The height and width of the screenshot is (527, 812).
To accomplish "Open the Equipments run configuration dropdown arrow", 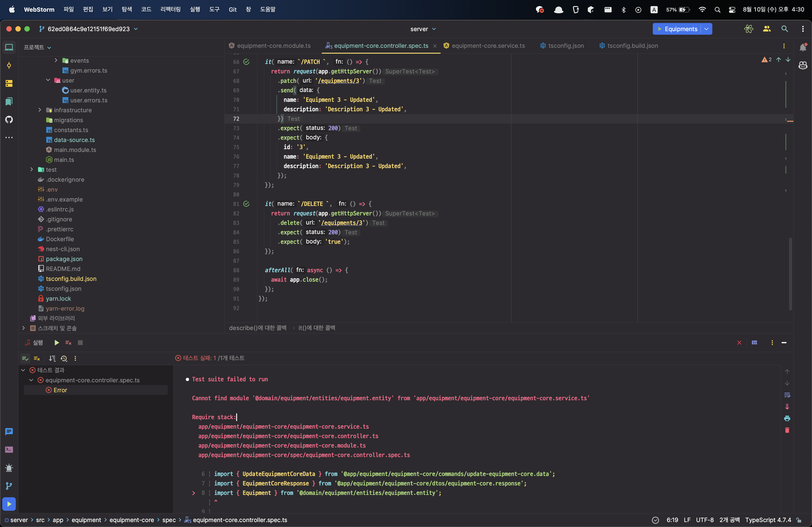I will point(706,29).
